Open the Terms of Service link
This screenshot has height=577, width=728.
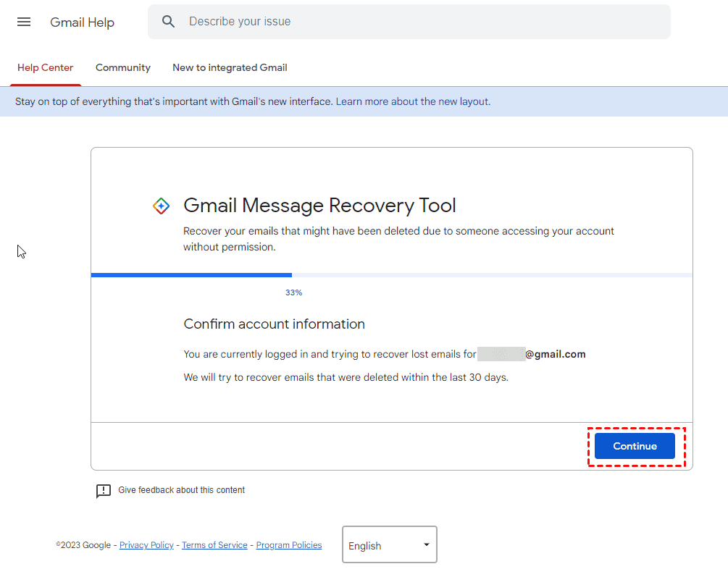214,545
